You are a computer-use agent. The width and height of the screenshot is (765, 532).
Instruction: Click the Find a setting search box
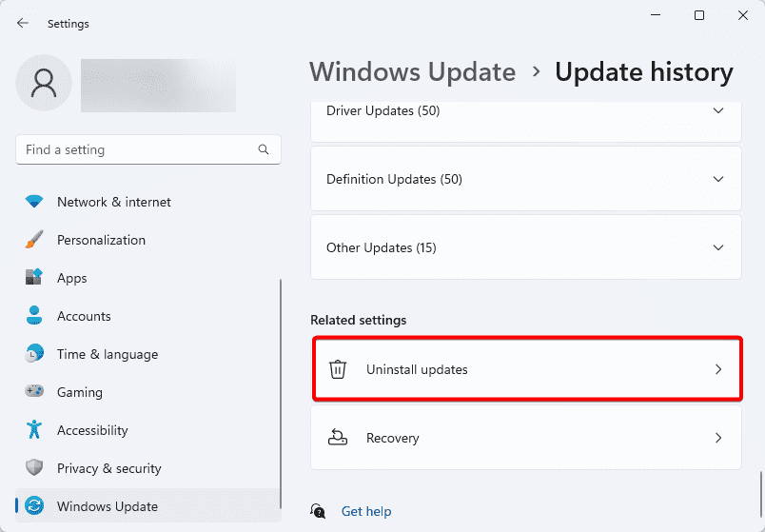[x=148, y=149]
